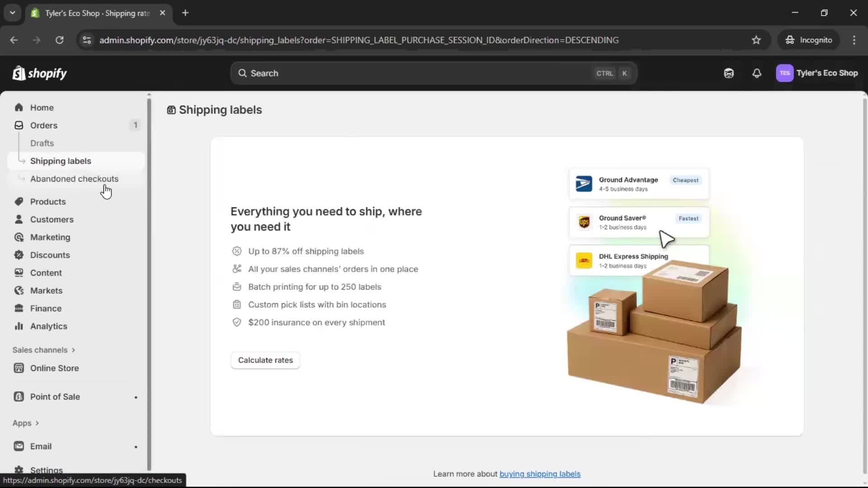Open Discounts via the percent icon

(19, 255)
